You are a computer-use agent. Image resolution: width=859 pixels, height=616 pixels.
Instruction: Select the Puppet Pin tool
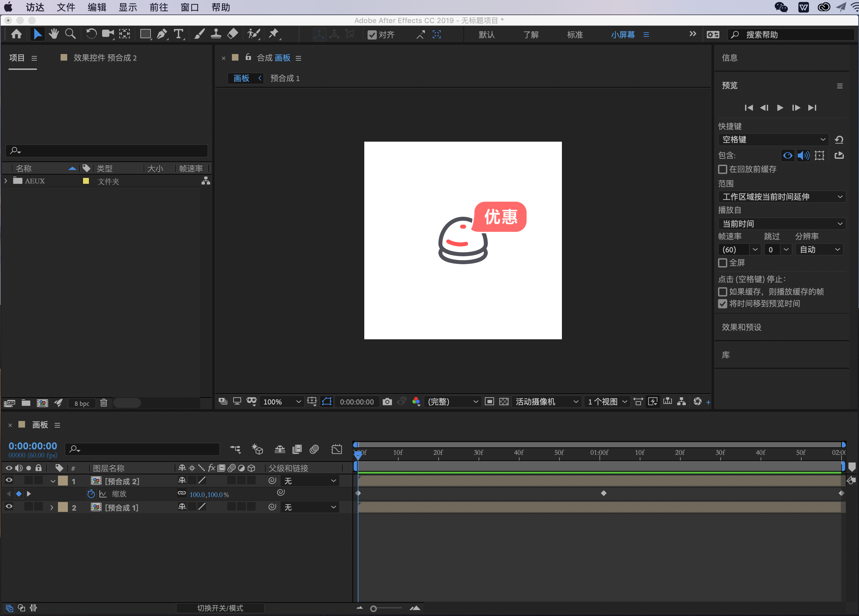click(x=274, y=34)
